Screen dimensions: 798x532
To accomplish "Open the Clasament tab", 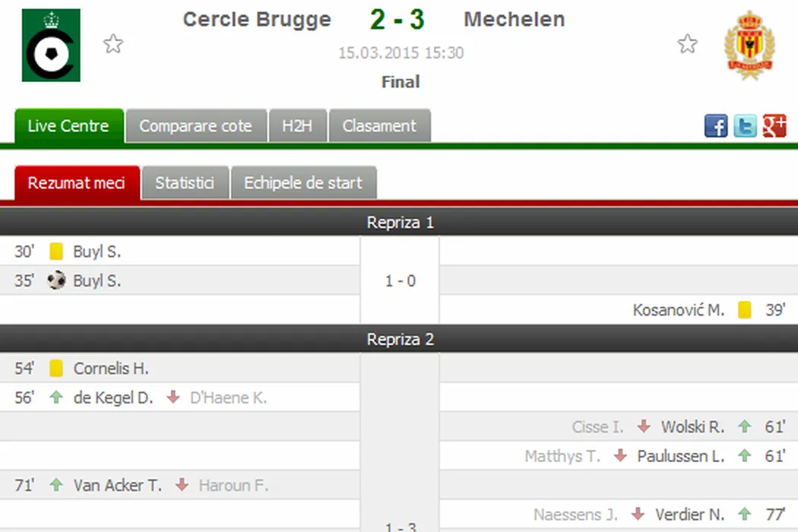I will click(379, 126).
